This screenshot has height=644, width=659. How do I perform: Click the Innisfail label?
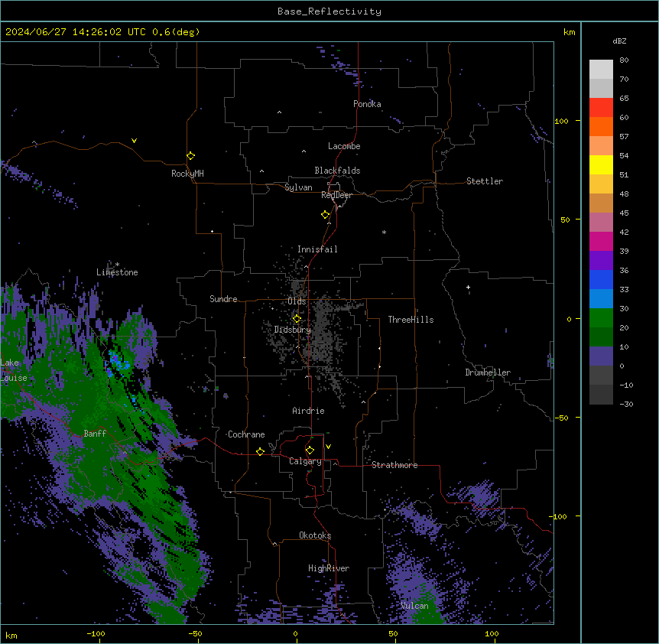(x=317, y=249)
